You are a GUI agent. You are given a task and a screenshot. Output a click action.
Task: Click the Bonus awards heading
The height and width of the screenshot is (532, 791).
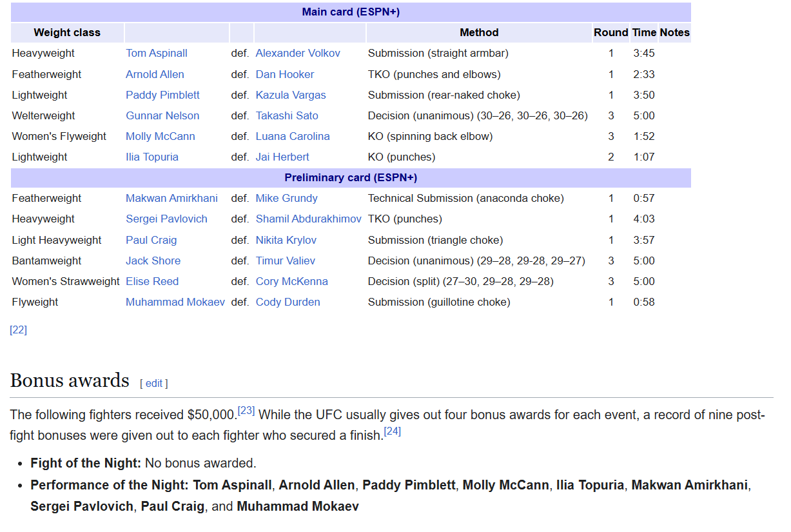coord(70,380)
